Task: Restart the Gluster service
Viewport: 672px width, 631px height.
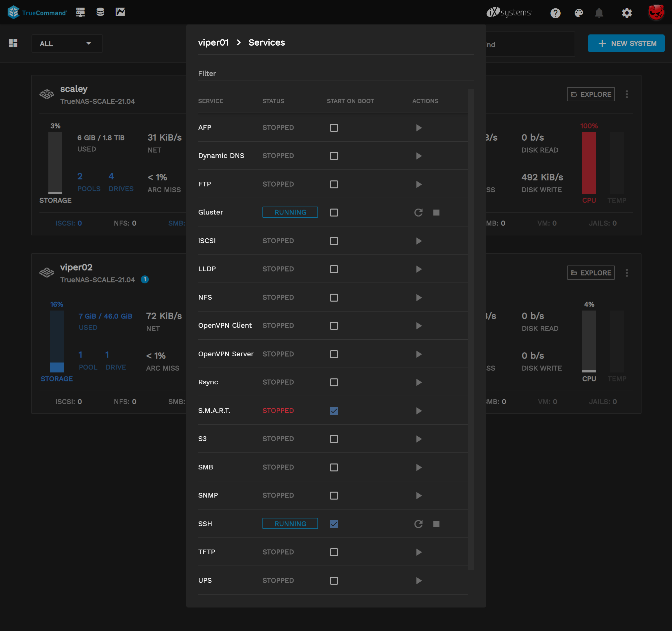Action: (419, 213)
